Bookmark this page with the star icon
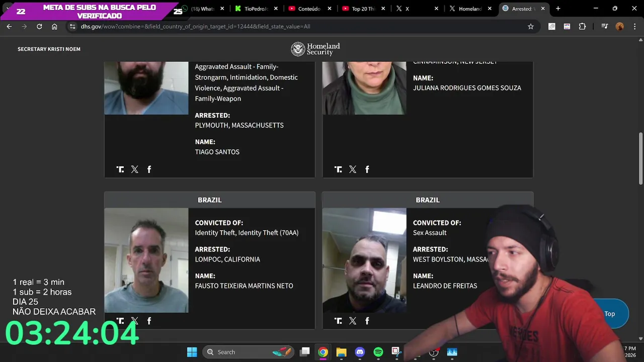Image resolution: width=644 pixels, height=362 pixels. (531, 27)
